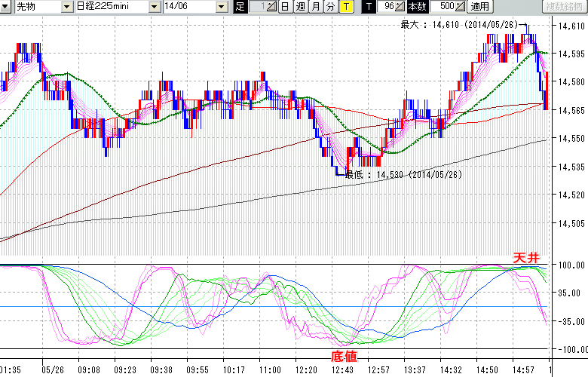Click the red 天井 ceiling marker on oscillator
This screenshot has height=377, width=588.
[525, 258]
